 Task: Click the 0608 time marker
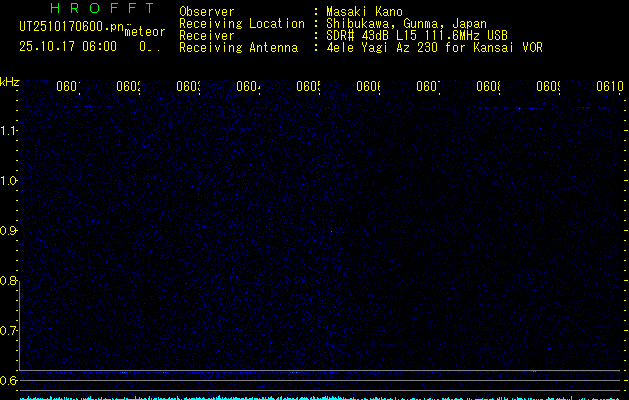(x=489, y=86)
